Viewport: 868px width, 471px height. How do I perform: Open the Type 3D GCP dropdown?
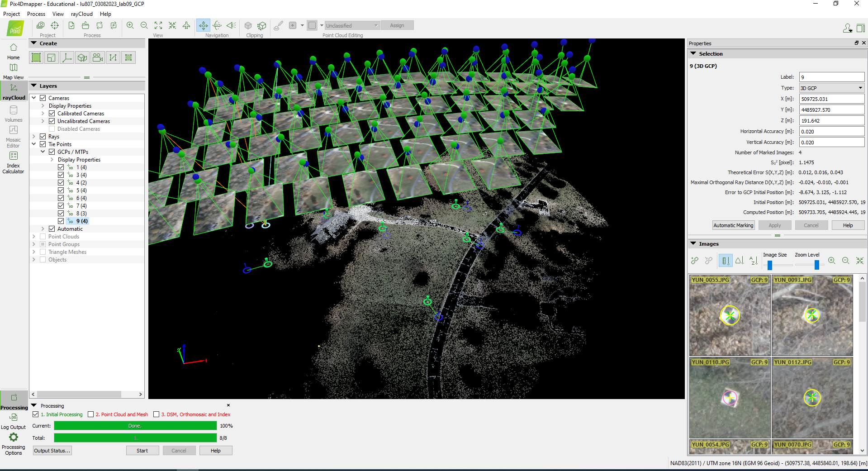pyautogui.click(x=832, y=88)
